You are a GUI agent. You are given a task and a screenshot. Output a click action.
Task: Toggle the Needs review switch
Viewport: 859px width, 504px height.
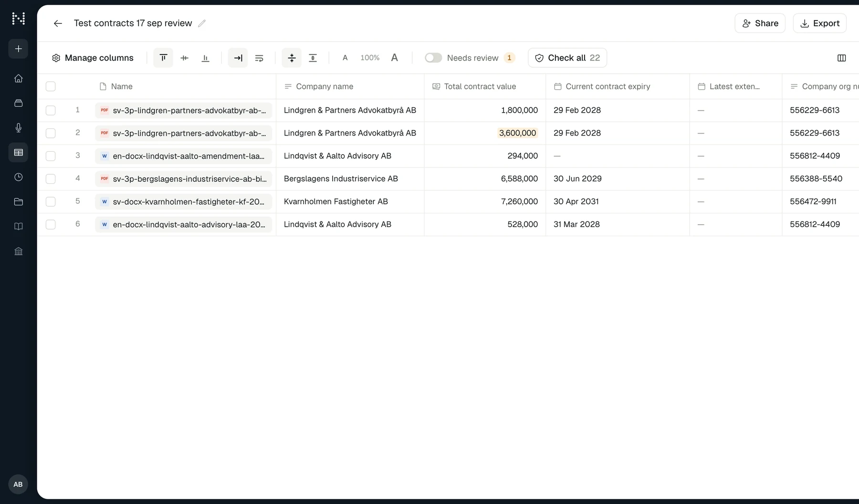(x=433, y=58)
